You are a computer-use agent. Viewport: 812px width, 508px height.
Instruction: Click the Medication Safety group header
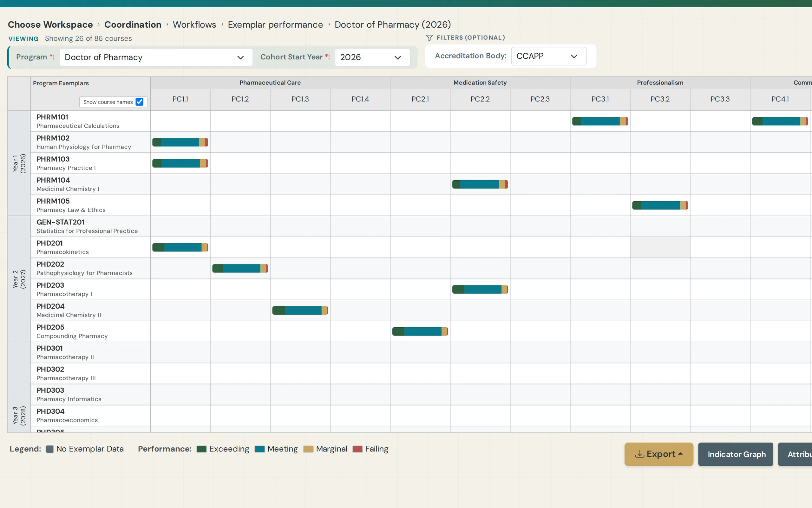480,83
